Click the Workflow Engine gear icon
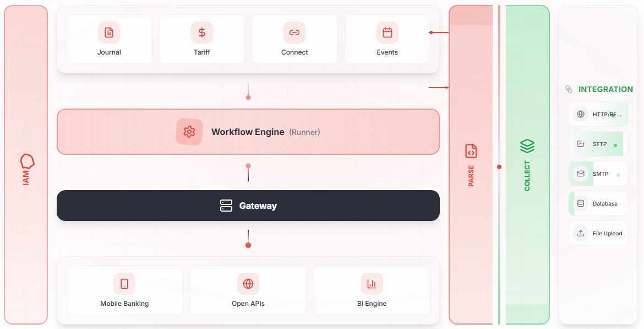The image size is (644, 329). 189,132
